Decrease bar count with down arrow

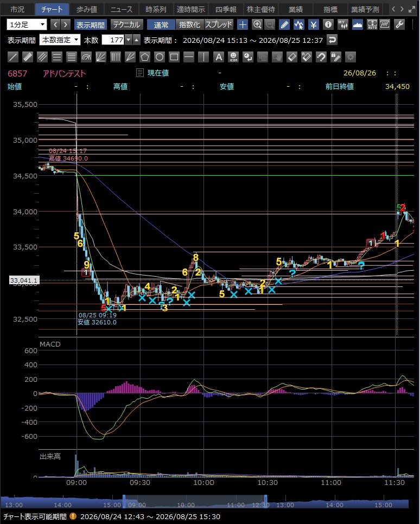click(x=129, y=40)
